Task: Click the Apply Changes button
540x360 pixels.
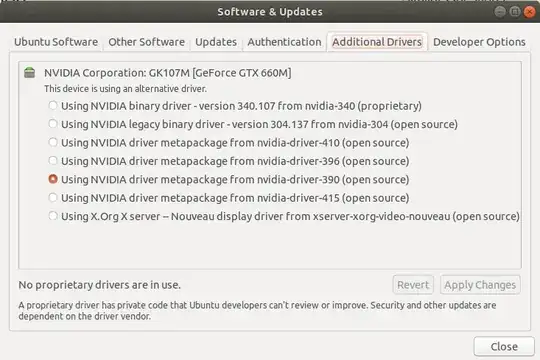Action: [480, 285]
